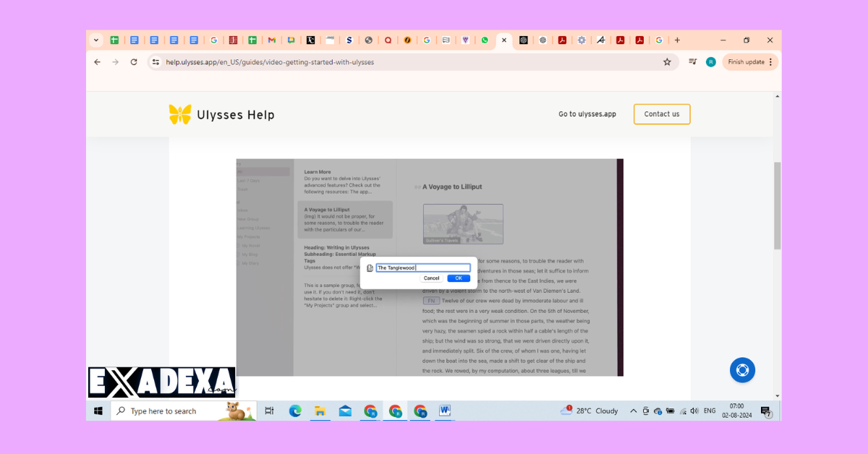Open the Chrome three-dot menu
Viewport: 868px width, 454px height.
(770, 62)
